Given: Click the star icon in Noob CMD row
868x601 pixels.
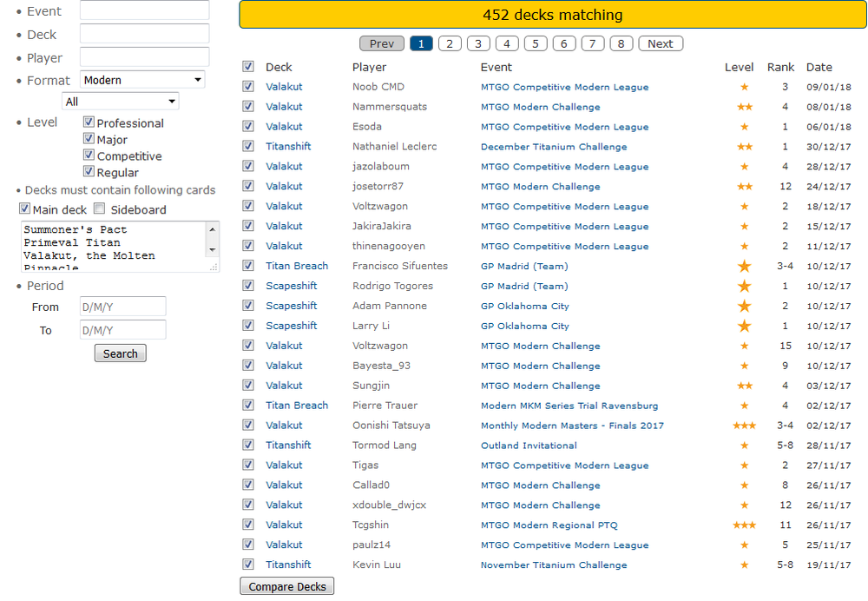Looking at the screenshot, I should pyautogui.click(x=744, y=87).
